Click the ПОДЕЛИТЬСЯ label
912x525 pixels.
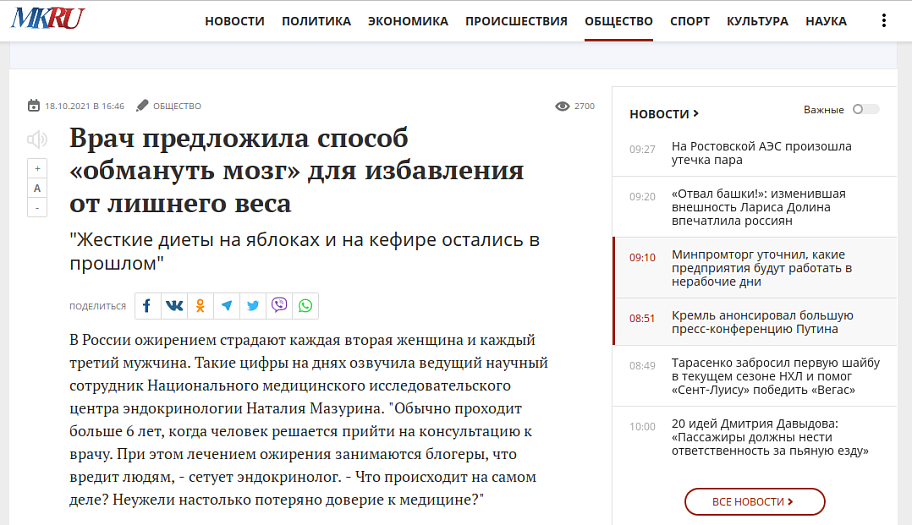[98, 306]
